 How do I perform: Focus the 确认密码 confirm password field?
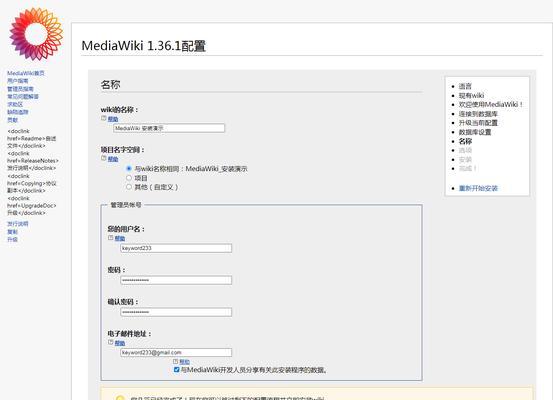pyautogui.click(x=176, y=312)
